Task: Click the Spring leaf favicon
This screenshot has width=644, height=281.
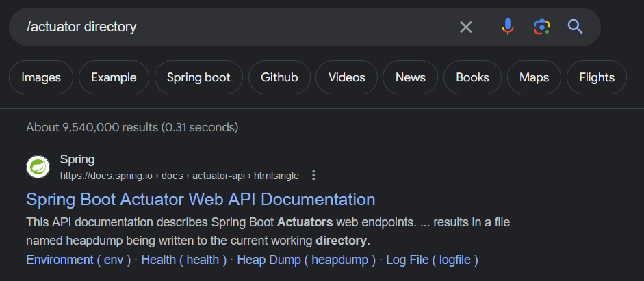Action: coord(38,167)
